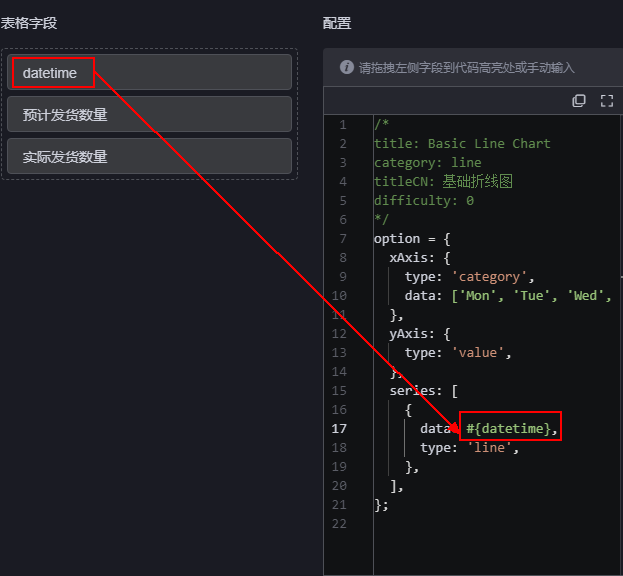
Task: Click the line 'title: Basic Line Chart'
Action: [462, 143]
